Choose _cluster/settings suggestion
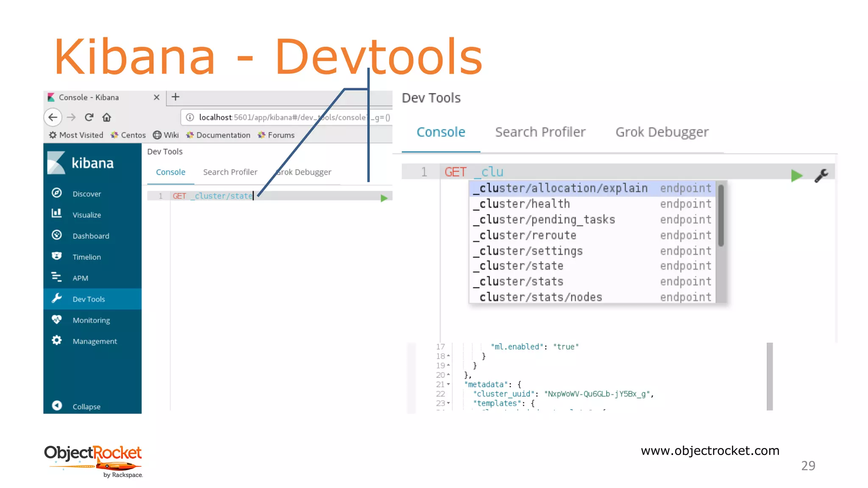The width and height of the screenshot is (868, 488). 593,251
